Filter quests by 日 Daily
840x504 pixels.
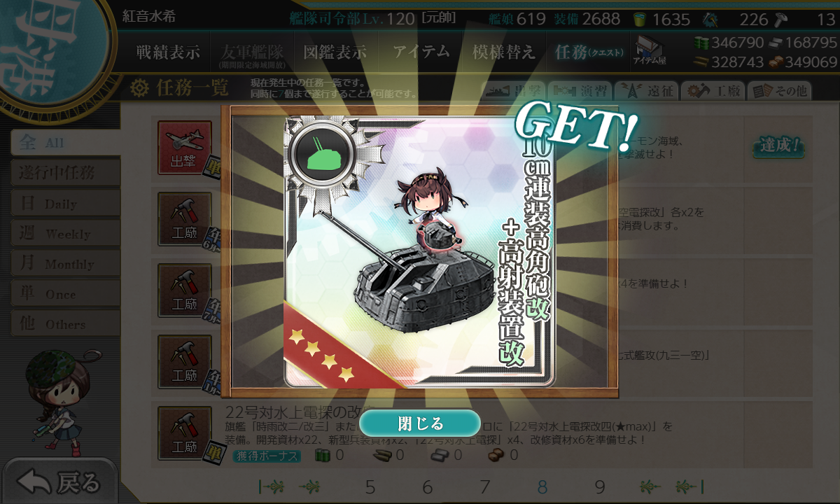click(64, 204)
